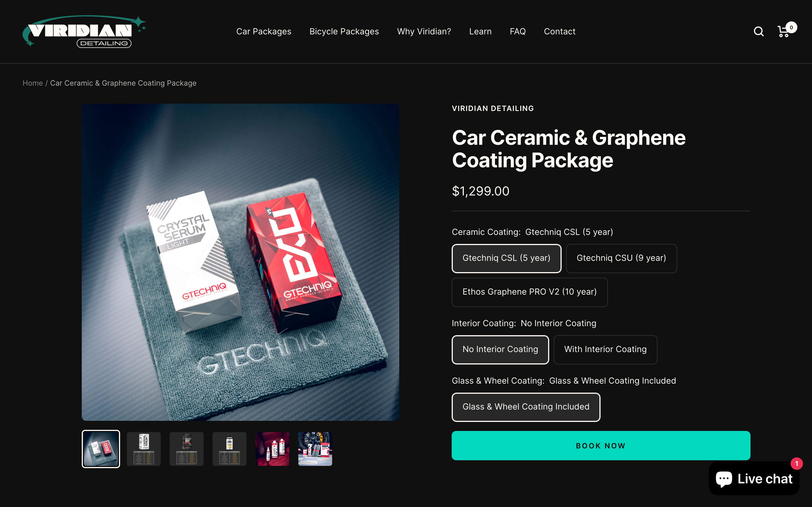
Task: Open Car Packages menu item
Action: (264, 32)
